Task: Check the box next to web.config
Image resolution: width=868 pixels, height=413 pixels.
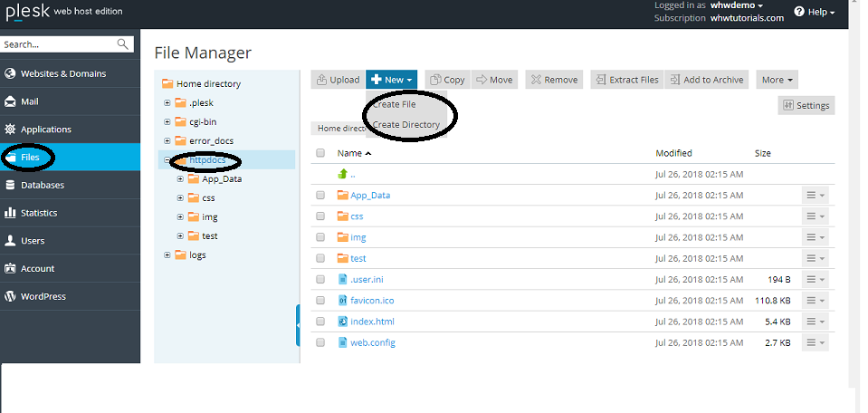Action: pos(320,342)
